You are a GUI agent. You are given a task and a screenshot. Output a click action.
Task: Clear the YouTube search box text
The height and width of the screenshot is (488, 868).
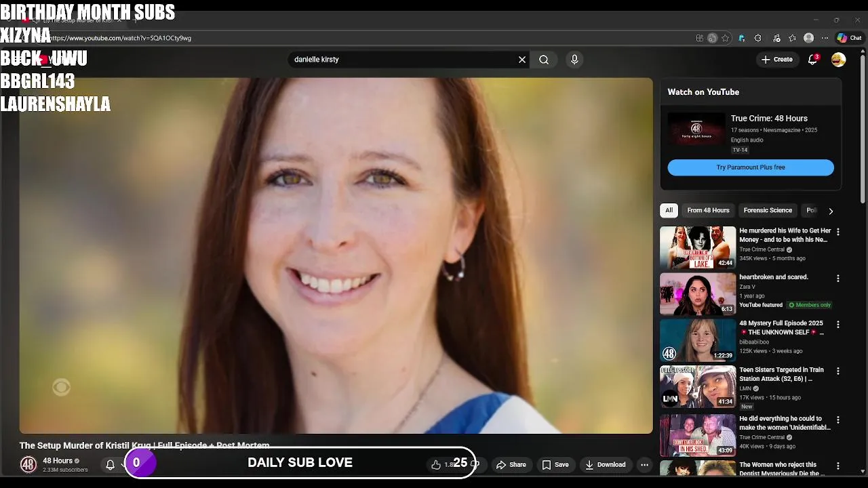[522, 60]
